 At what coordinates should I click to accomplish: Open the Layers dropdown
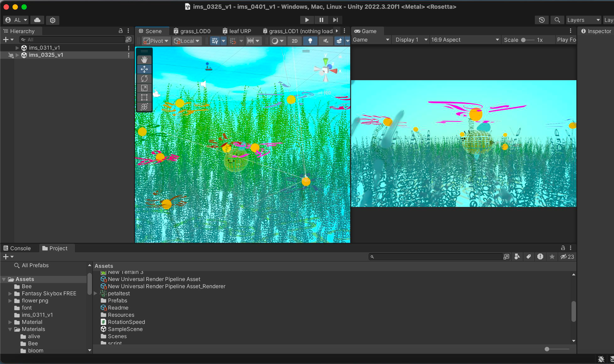tap(583, 20)
